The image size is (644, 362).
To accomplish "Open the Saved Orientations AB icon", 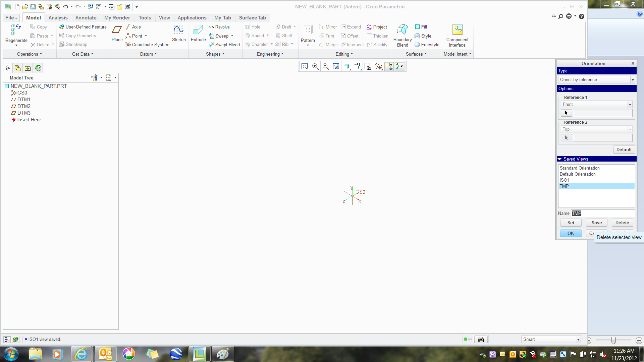I will [x=357, y=66].
